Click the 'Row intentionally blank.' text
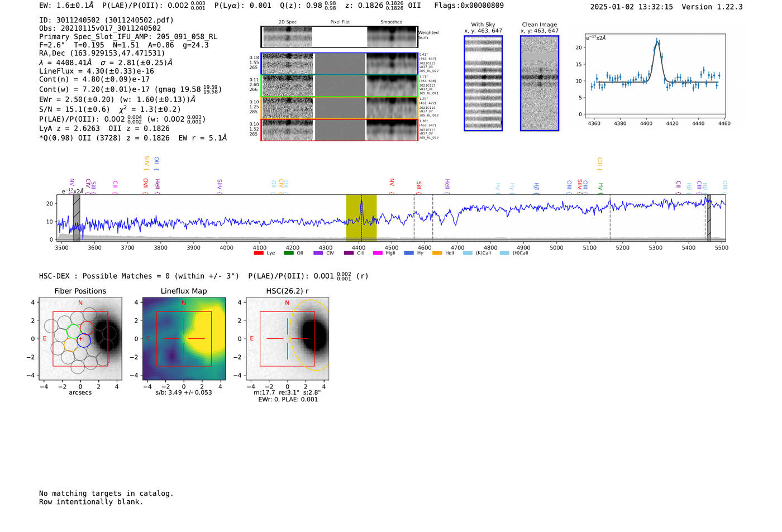The height and width of the screenshot is (532, 782). tap(91, 502)
